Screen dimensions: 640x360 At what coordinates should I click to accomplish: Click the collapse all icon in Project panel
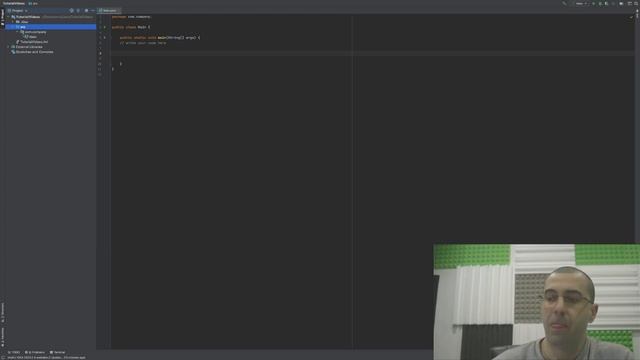(78, 11)
